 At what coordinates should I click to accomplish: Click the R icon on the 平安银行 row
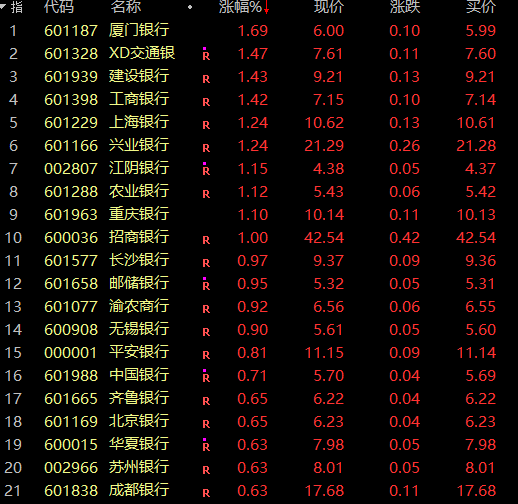[x=206, y=355]
